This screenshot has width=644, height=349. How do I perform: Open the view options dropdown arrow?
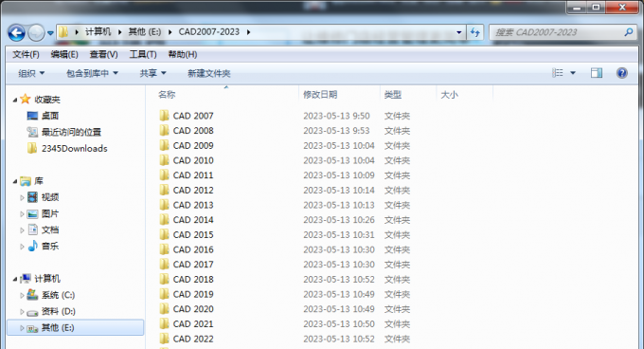pos(573,73)
